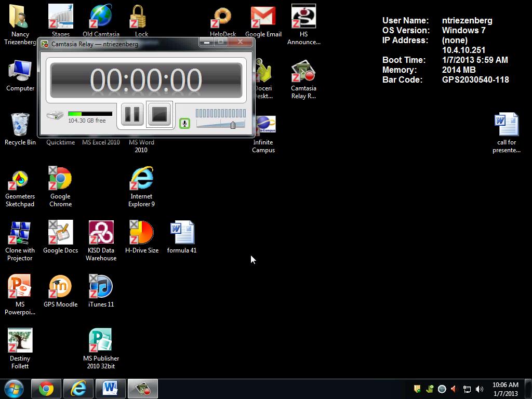532x399 pixels.
Task: Launch Internet Explorer from the taskbar
Action: 78,389
